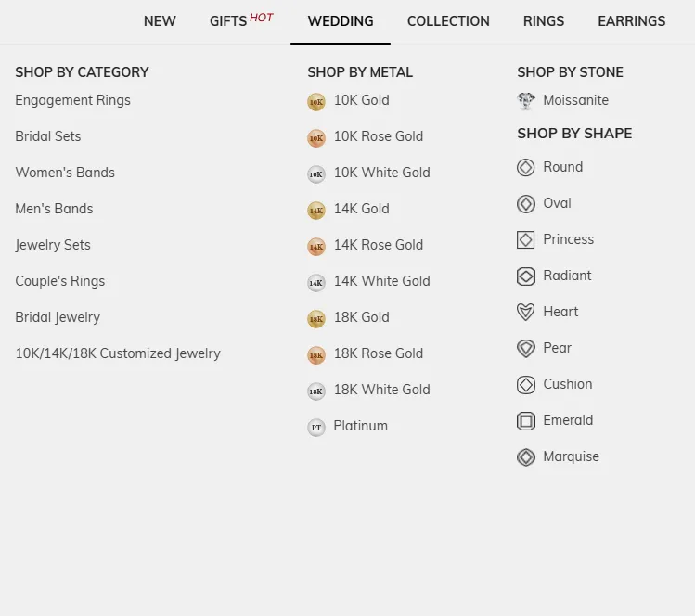Click the Moissanite stone icon

(x=526, y=101)
